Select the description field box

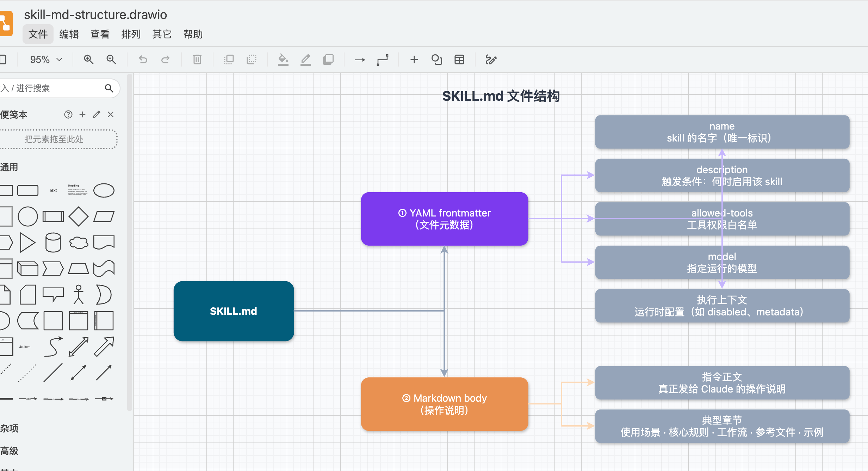point(722,176)
